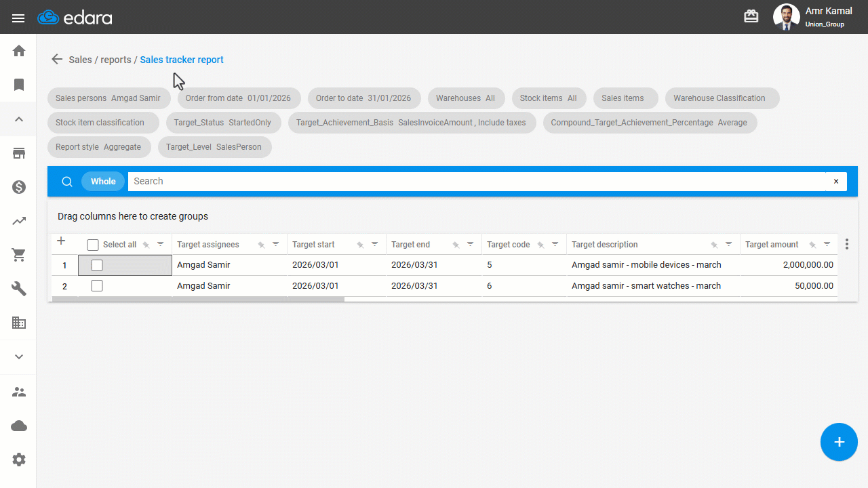
Task: Open the settings gear sidebar icon
Action: click(19, 460)
